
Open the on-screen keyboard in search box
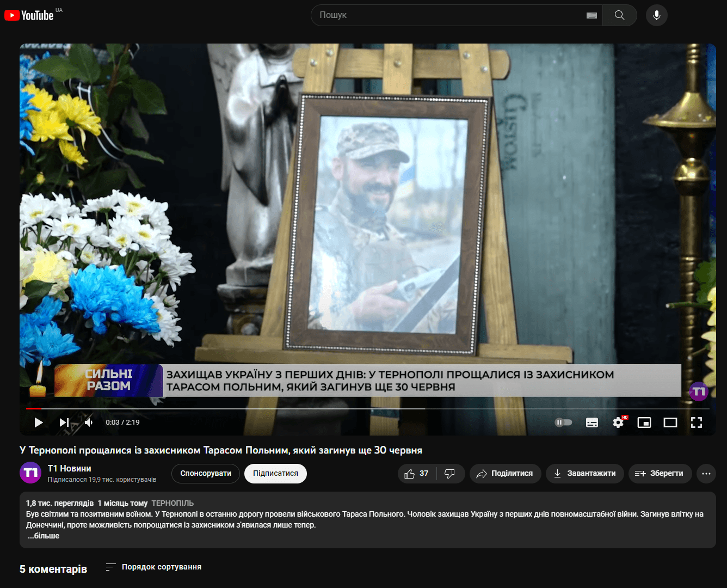592,15
